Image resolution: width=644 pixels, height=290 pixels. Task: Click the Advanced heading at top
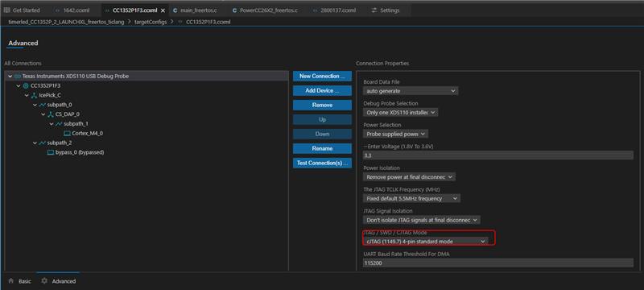coord(23,43)
